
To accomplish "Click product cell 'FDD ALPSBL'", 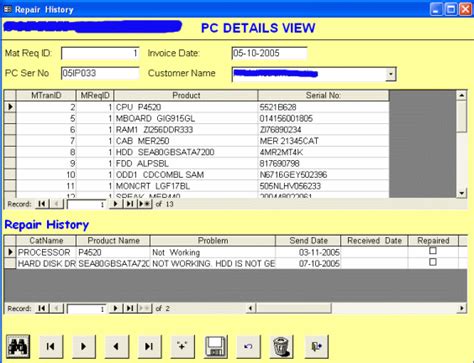I will coord(186,164).
